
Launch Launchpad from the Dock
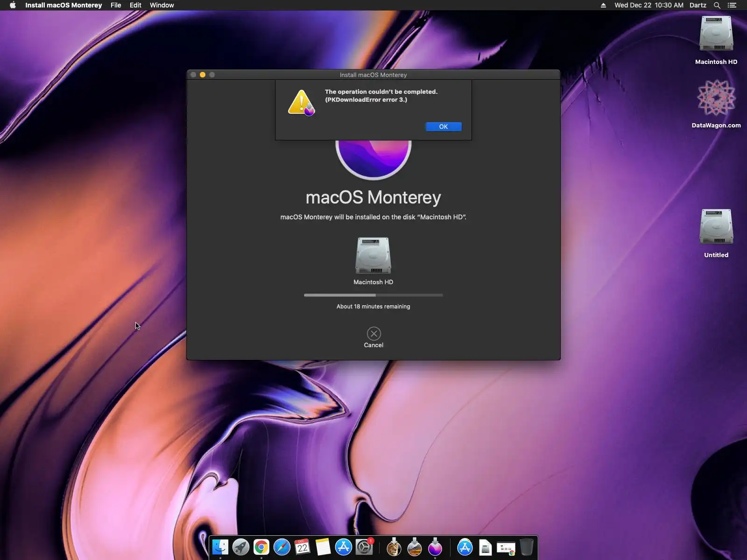241,547
